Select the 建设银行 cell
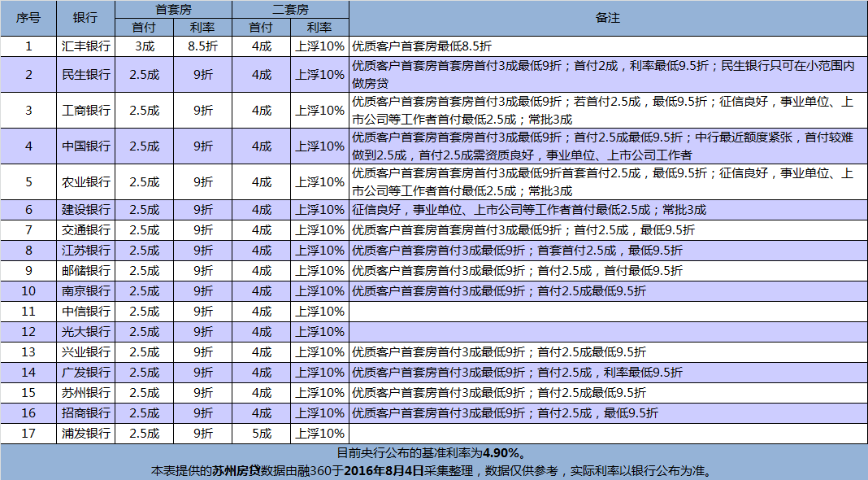The image size is (868, 480). pyautogui.click(x=86, y=210)
